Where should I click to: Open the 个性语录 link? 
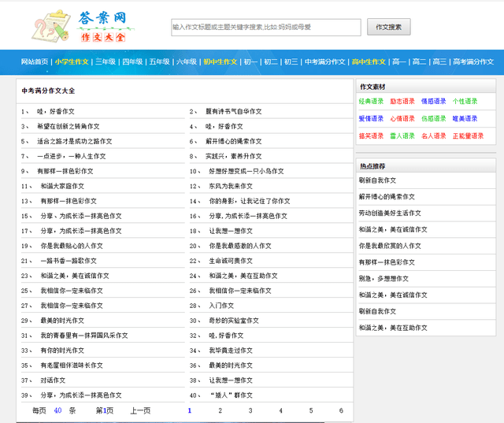(x=465, y=102)
